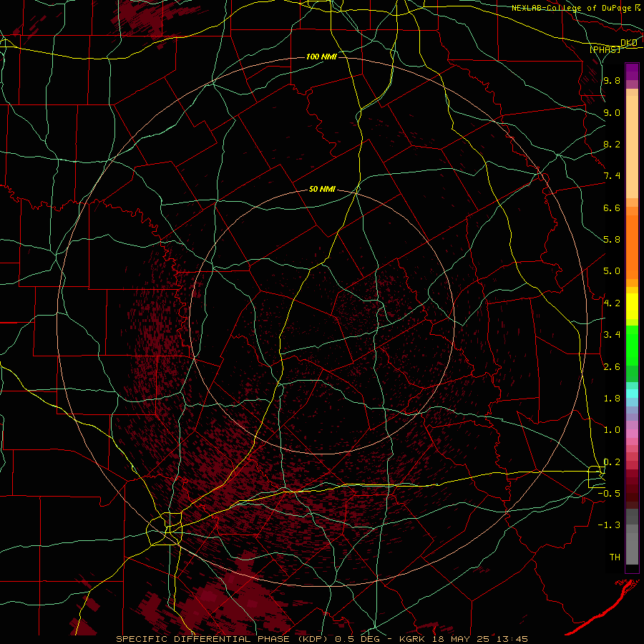
Task: Click the 2.6 value on the color scale
Action: [612, 367]
